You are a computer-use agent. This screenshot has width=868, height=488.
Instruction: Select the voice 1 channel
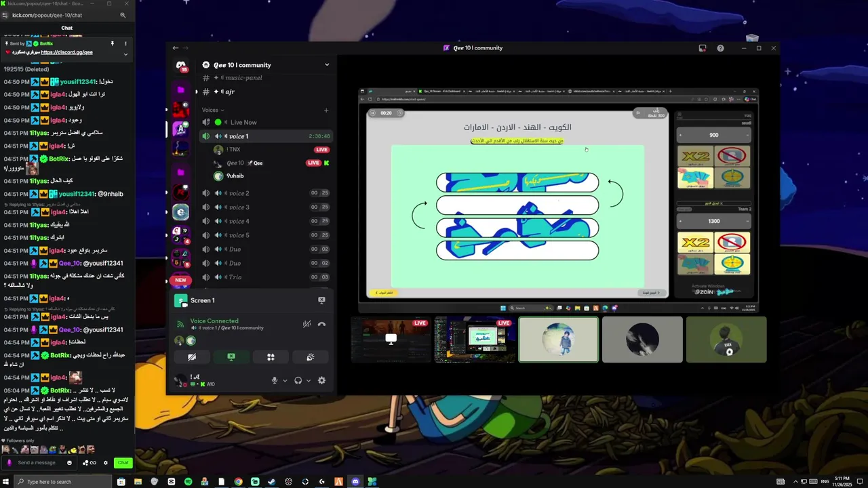click(266, 136)
